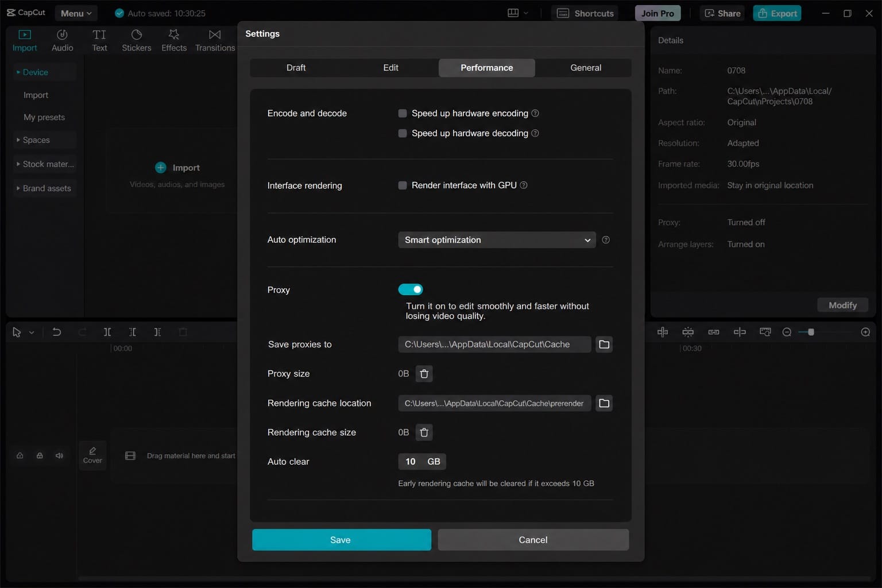Expand the Device tree section
This screenshot has height=588, width=882.
tap(45, 72)
